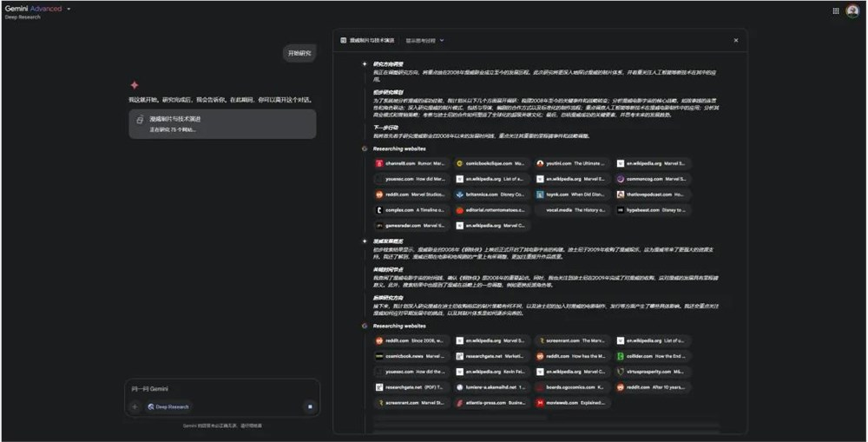Open the thelovepodcast.com source chip

(652, 195)
